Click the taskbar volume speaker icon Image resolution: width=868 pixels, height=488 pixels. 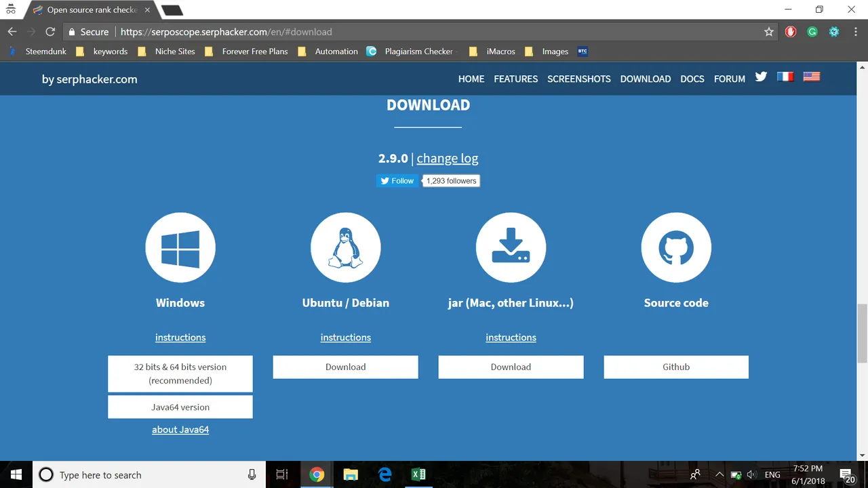click(x=751, y=475)
